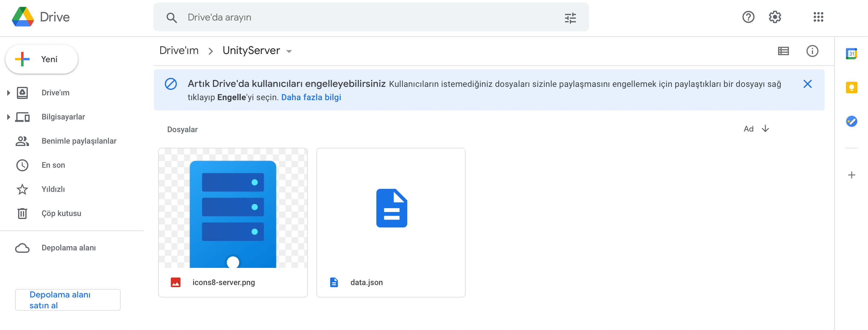Click the Drive'da arayın search field
Viewport: 868px width, 330px height.
(371, 17)
